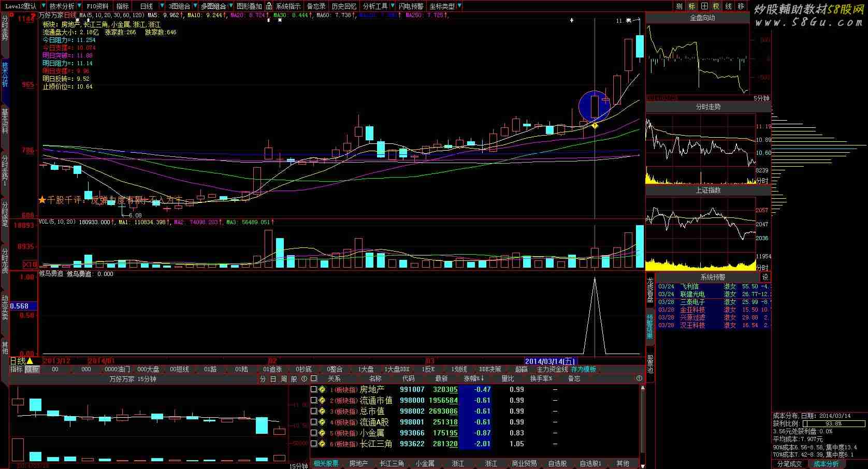Click the 0.568 value marker on indicator axis
This screenshot has height=469, width=868.
pos(21,306)
